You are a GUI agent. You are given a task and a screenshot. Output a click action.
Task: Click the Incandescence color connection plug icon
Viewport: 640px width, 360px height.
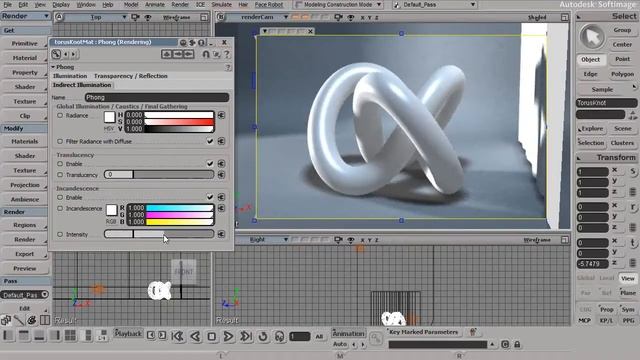pos(221,208)
